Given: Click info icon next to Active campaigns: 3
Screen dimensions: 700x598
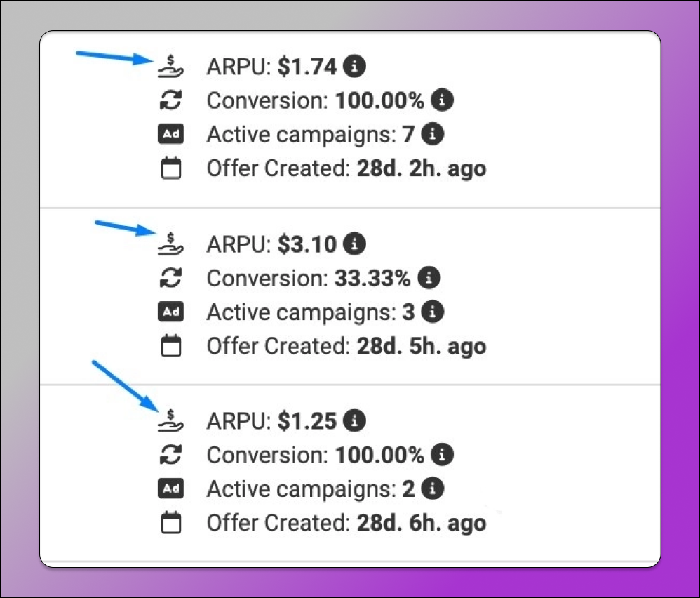Looking at the screenshot, I should tap(434, 312).
